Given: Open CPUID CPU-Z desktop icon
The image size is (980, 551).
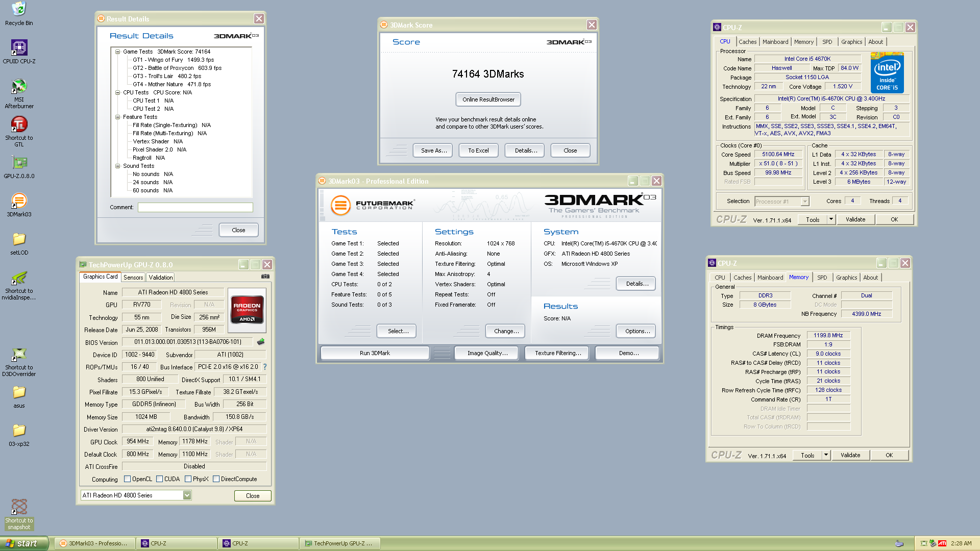Looking at the screenshot, I should pos(19,52).
